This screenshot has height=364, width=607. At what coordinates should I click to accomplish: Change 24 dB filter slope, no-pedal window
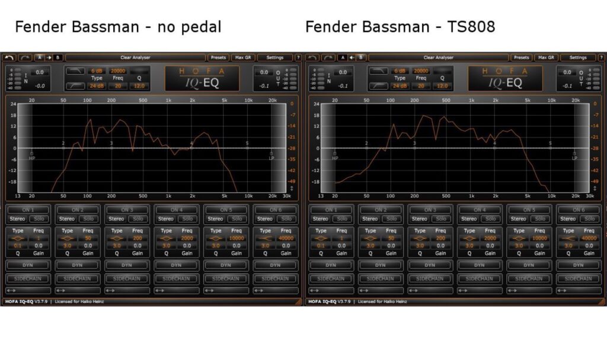pos(97,86)
